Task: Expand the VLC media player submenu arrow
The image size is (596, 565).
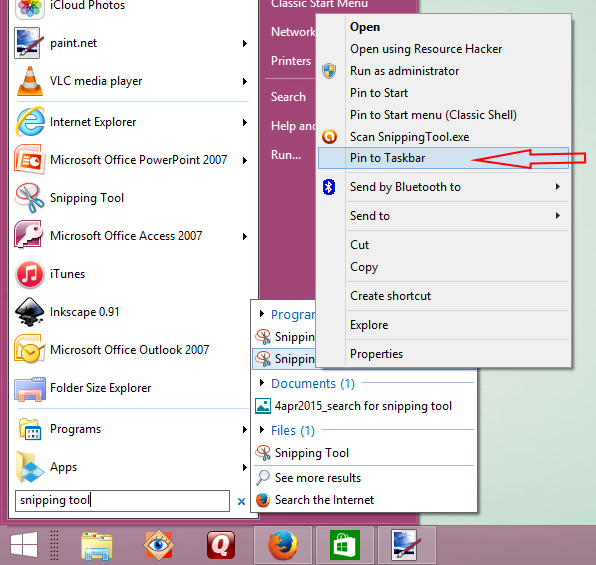Action: (245, 81)
